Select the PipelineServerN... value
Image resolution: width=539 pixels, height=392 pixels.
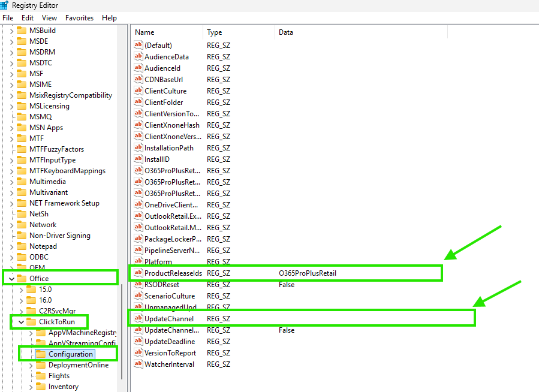[172, 250]
